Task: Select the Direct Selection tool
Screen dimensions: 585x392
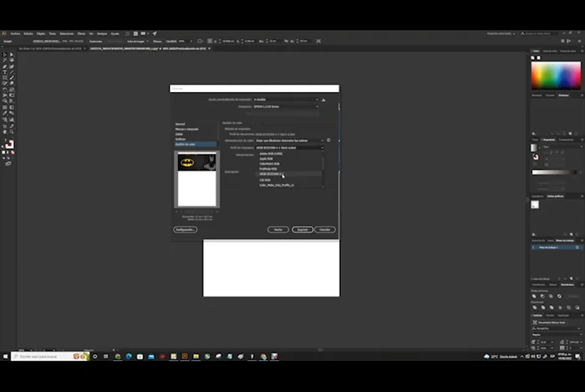Action: [x=11, y=55]
